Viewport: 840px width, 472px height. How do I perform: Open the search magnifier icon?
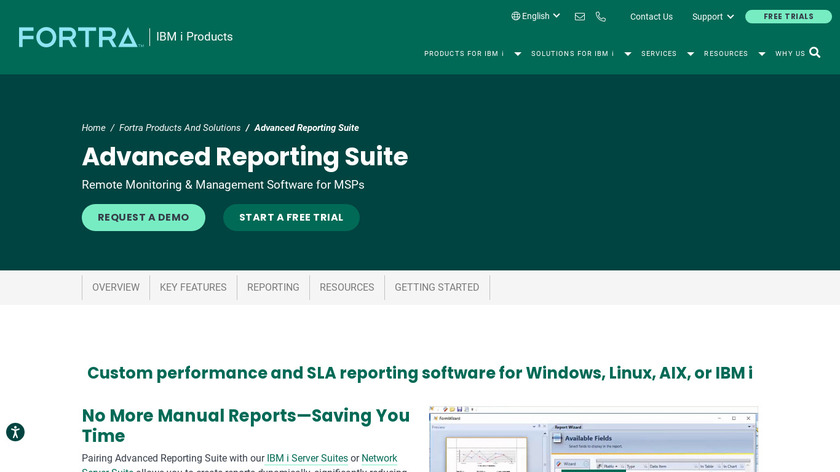pos(815,53)
